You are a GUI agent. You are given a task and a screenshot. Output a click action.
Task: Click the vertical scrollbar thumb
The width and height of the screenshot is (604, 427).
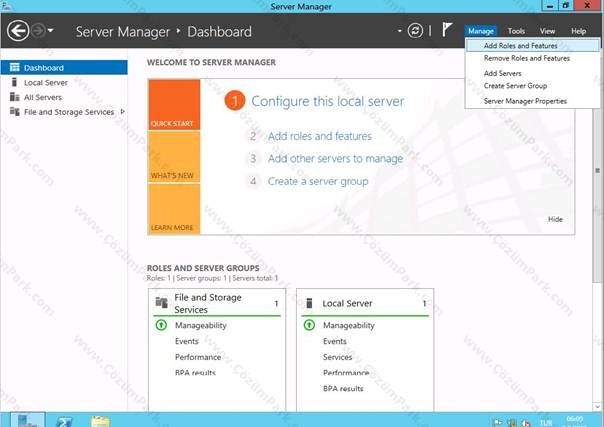(597, 169)
